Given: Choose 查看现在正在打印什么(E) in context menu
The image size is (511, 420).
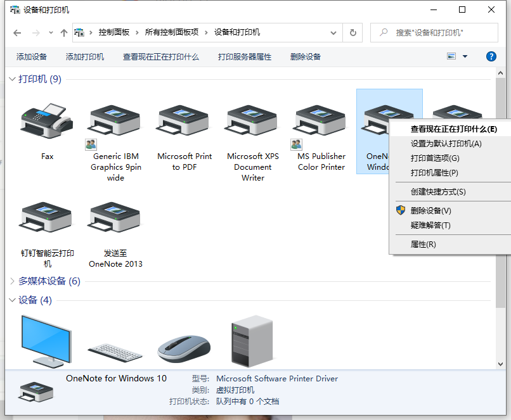Looking at the screenshot, I should tap(454, 129).
